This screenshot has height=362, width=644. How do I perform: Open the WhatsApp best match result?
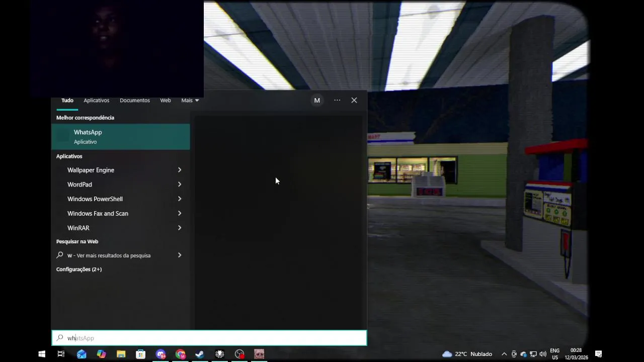tap(120, 137)
